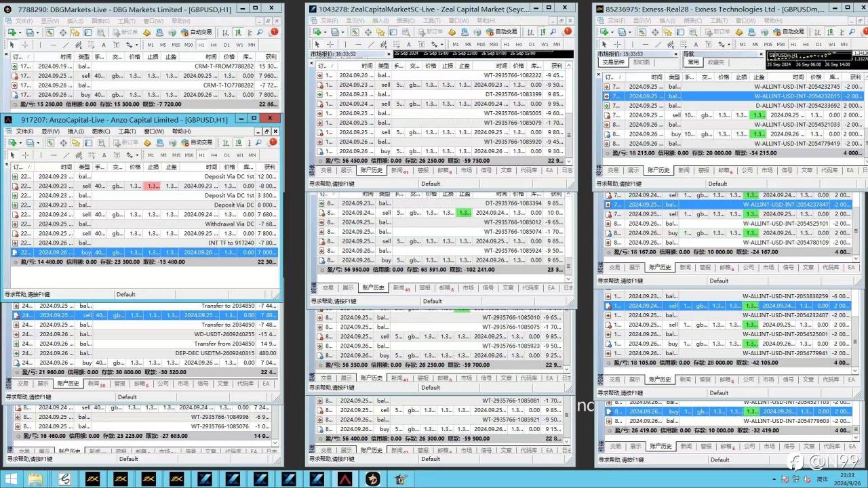The image size is (868, 488).
Task: Select trendline drawing tool in Anzo Capital toolbar
Action: coord(66,155)
